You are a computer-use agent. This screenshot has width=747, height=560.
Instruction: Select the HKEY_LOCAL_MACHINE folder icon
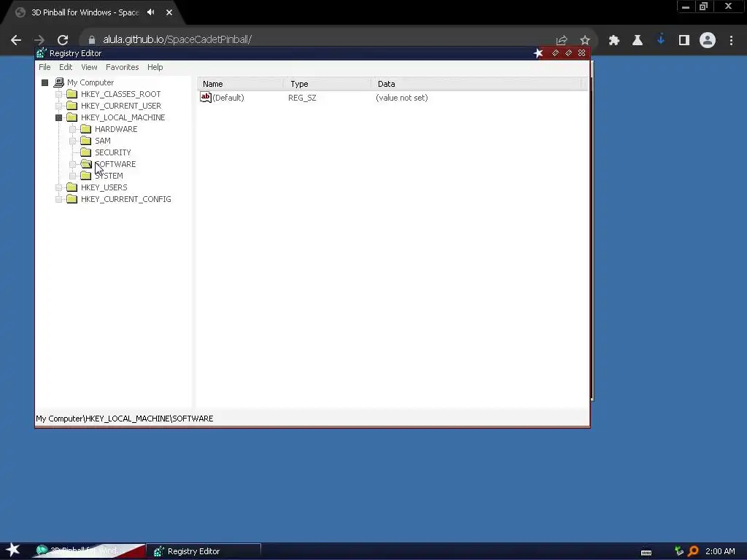(x=72, y=117)
